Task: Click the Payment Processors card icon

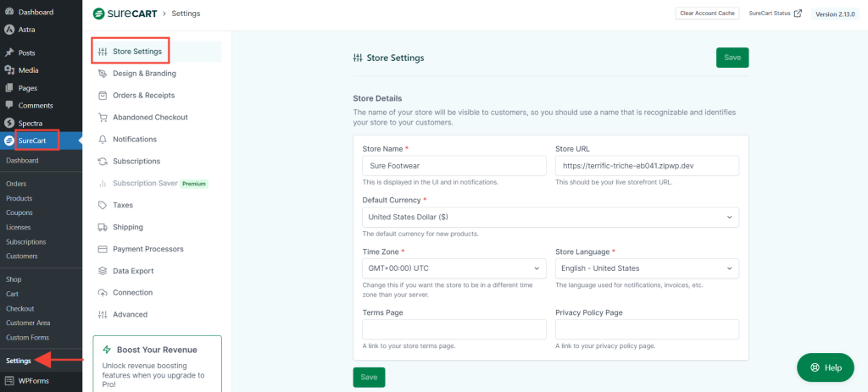Action: click(103, 249)
